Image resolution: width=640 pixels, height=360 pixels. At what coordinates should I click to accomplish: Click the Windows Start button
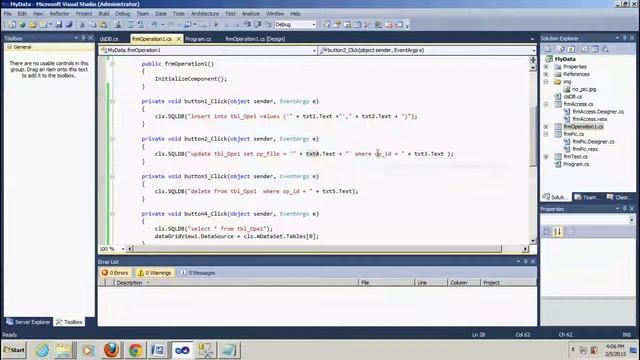pos(14,350)
